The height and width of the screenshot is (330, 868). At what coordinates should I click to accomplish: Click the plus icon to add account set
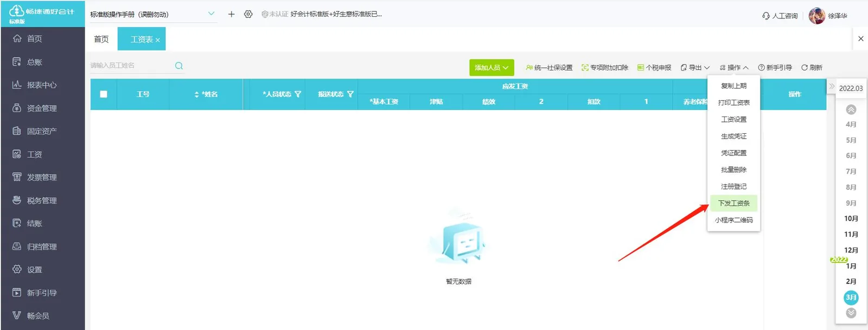[231, 14]
